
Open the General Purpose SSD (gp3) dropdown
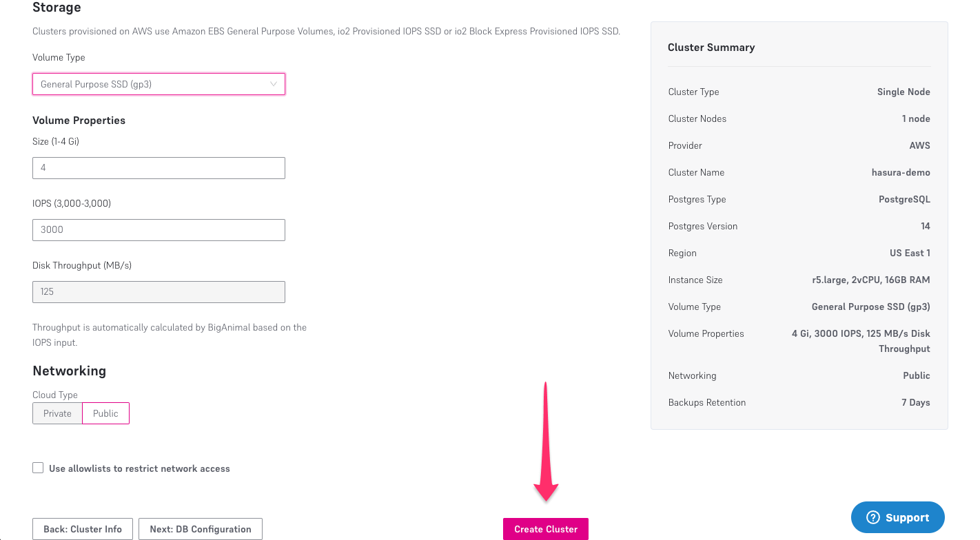(159, 84)
